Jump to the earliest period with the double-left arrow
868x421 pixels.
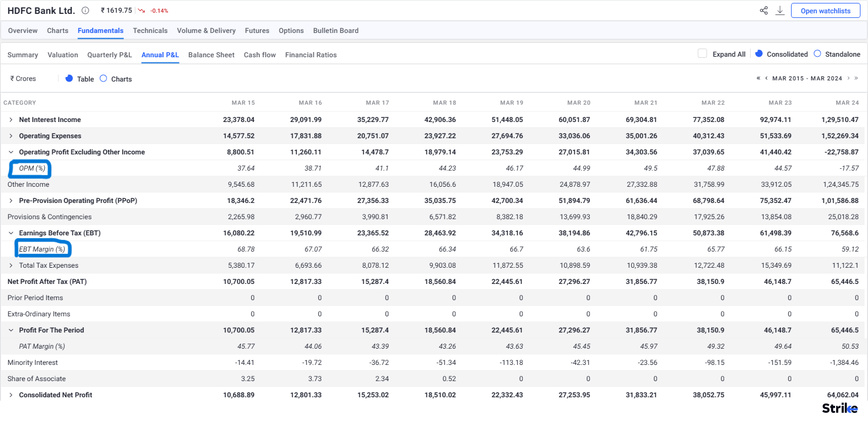coord(759,78)
